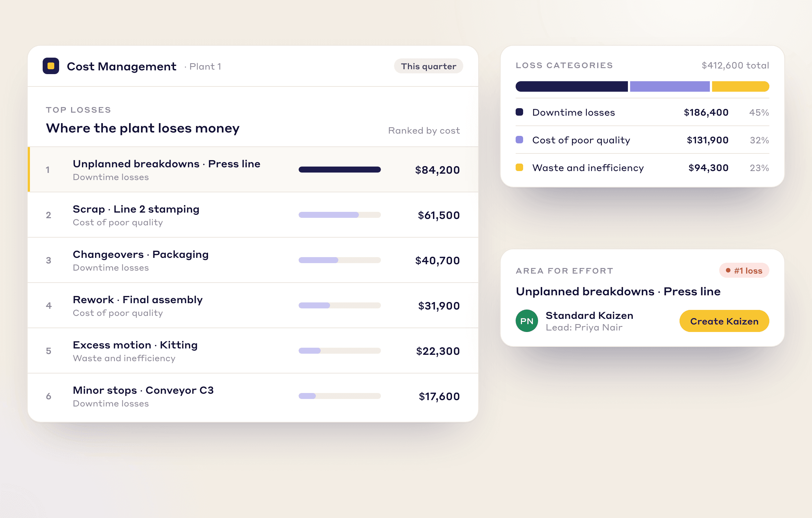Select the Excess motion · Kitting row
The width and height of the screenshot is (812, 518).
pos(253,351)
